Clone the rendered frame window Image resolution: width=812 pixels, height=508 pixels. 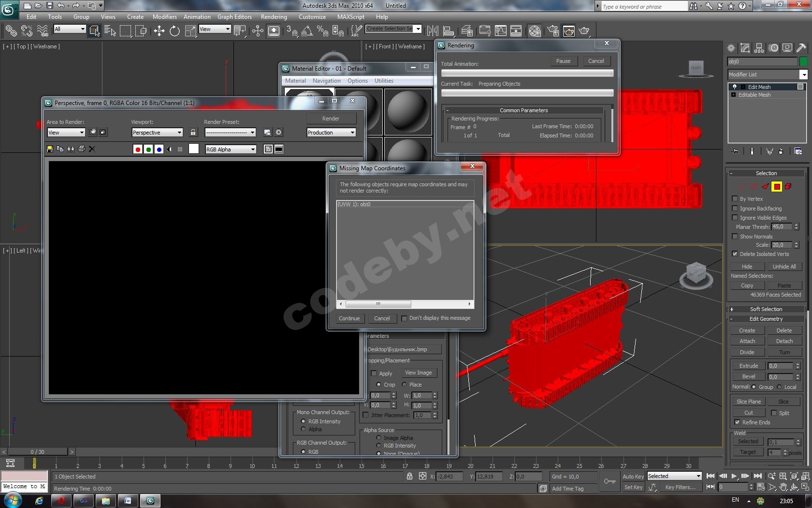click(x=71, y=149)
